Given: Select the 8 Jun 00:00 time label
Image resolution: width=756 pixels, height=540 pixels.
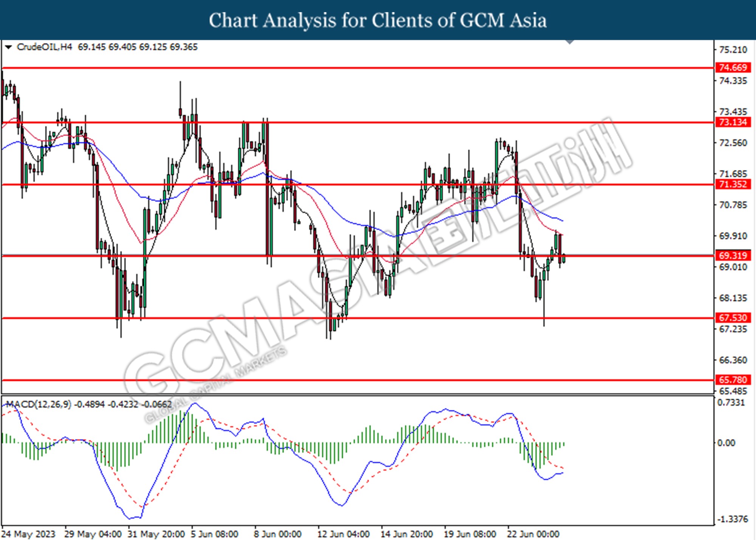Looking at the screenshot, I should coord(277,534).
